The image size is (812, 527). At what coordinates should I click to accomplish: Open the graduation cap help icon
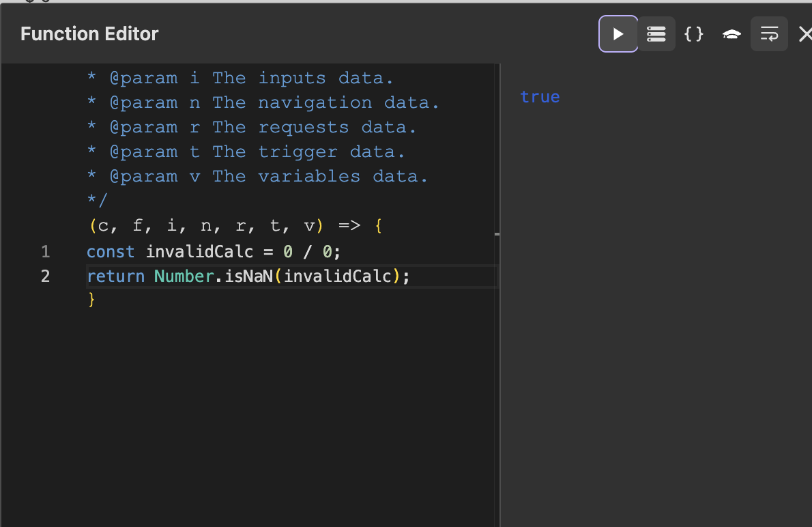(x=731, y=34)
